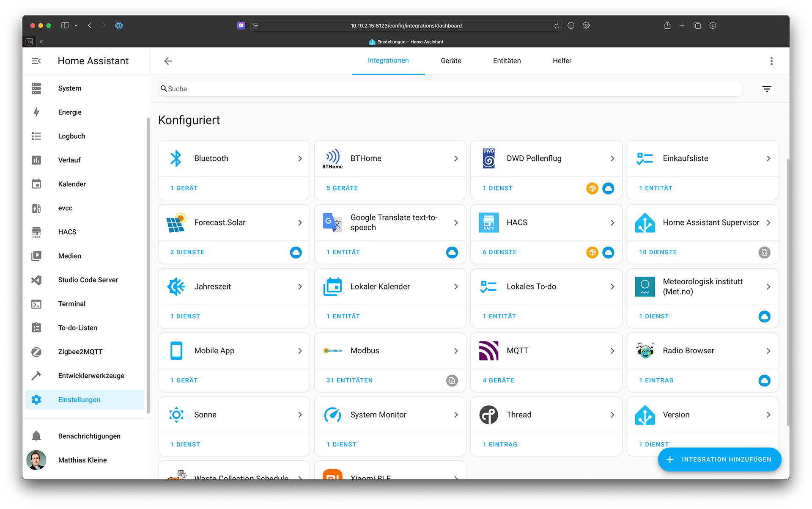812x509 pixels.
Task: Click the Thread integration logo
Action: pyautogui.click(x=489, y=415)
